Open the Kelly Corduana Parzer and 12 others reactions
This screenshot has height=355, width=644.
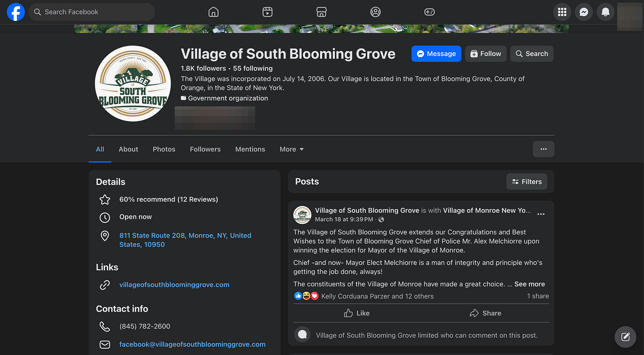pos(377,296)
